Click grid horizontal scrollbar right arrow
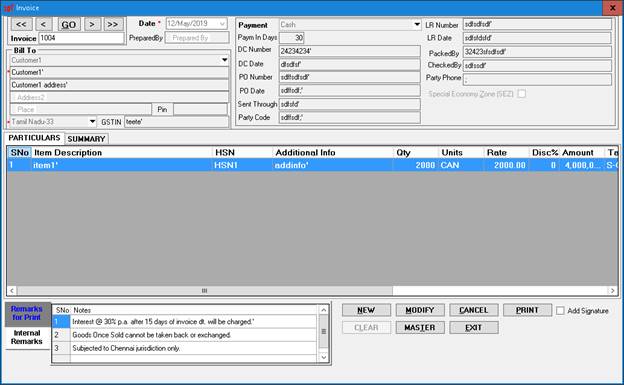This screenshot has height=385, width=624. pos(612,291)
